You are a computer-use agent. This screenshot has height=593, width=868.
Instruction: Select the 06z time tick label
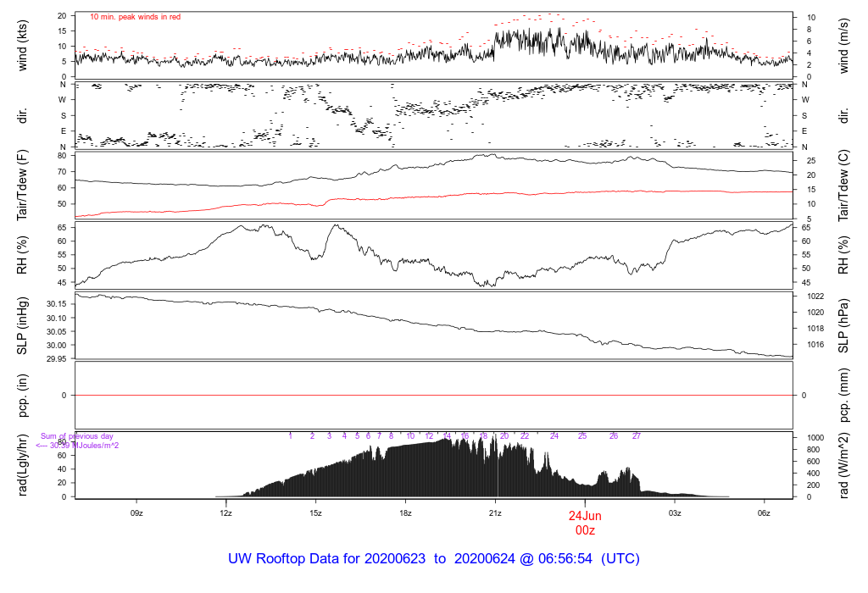click(764, 513)
